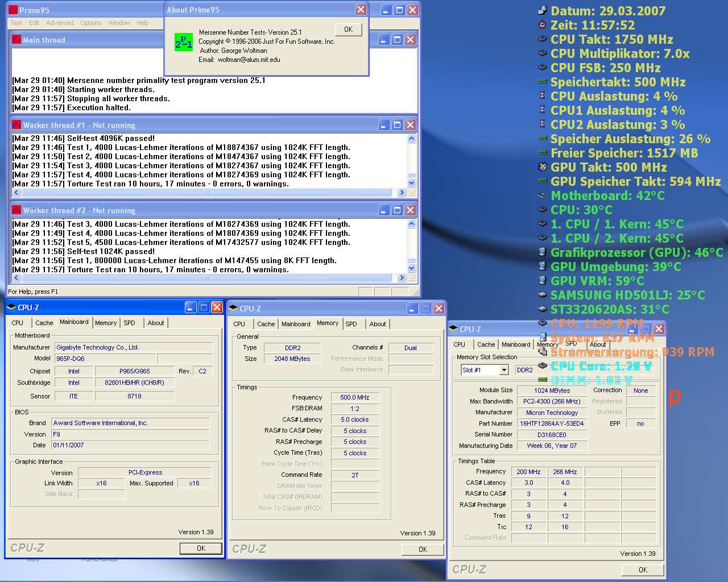Image resolution: width=728 pixels, height=582 pixels.
Task: Click the up arrow of the Worker thread #1 scrollbar
Action: coord(412,138)
